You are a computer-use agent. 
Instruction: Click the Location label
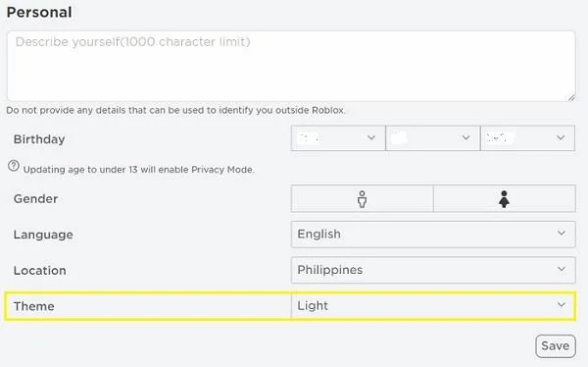pos(40,271)
